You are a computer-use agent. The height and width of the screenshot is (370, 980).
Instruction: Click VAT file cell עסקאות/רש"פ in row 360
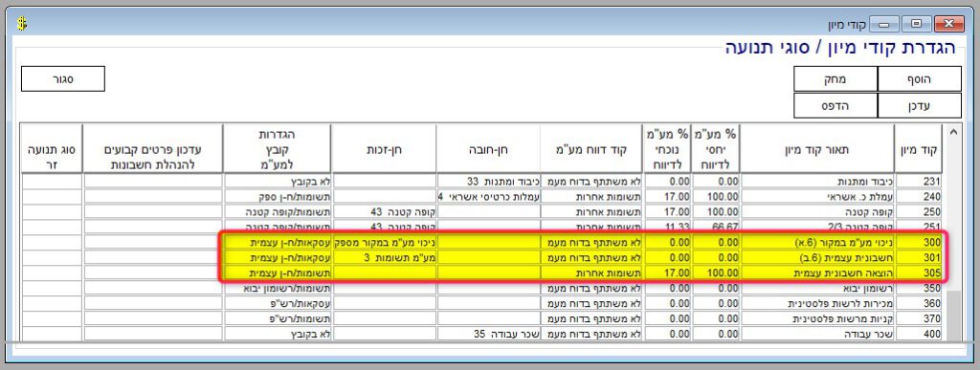point(277,303)
